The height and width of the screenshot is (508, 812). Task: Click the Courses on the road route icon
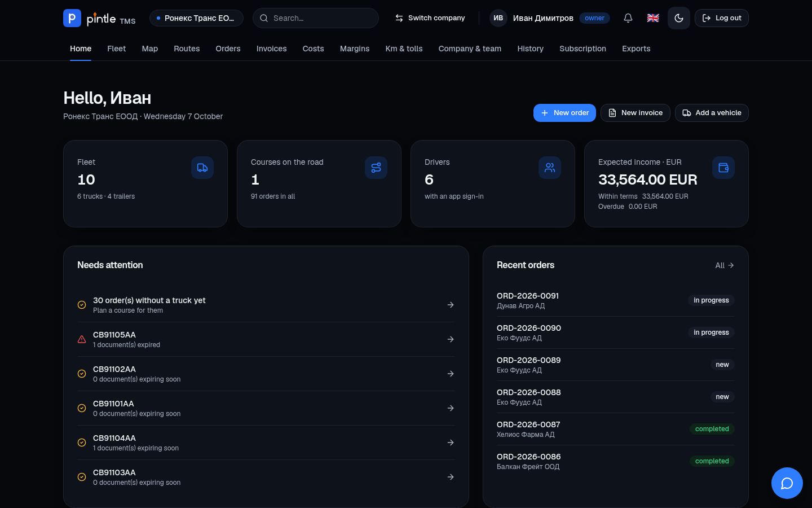tap(376, 168)
